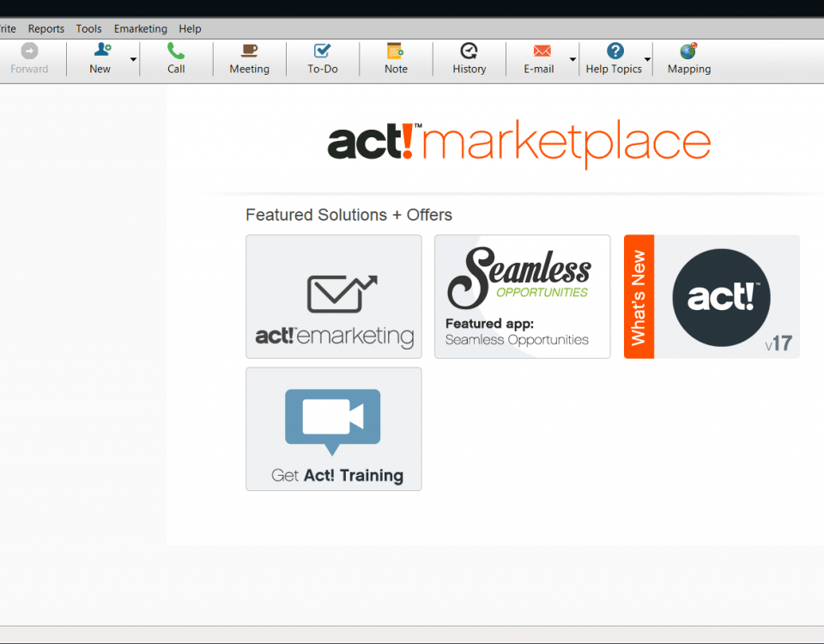Schedule a Meeting from the toolbar
This screenshot has width=824, height=644.
click(249, 58)
